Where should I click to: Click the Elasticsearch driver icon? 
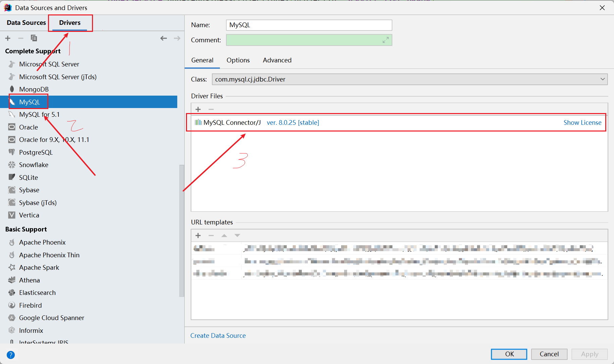coord(12,293)
